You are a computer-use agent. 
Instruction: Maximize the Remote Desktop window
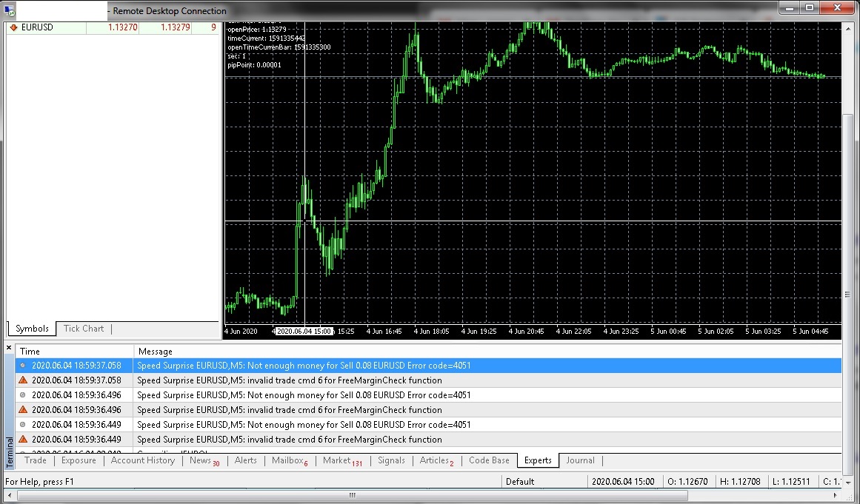point(810,7)
